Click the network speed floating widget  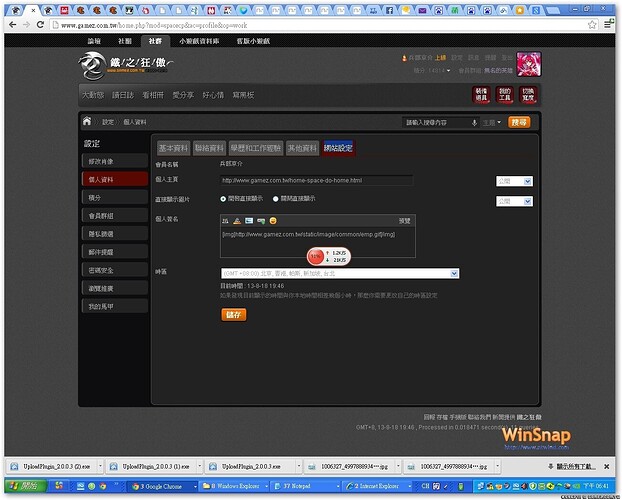pos(328,256)
